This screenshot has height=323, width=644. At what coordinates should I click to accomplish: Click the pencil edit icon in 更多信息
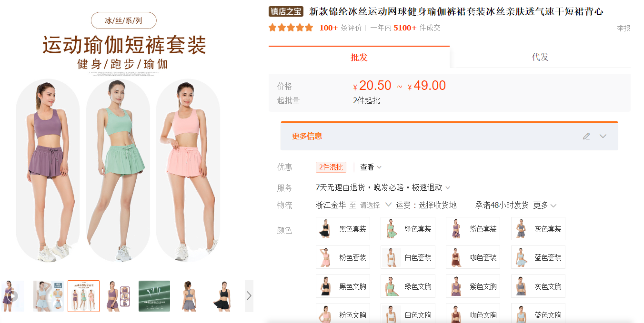click(586, 137)
